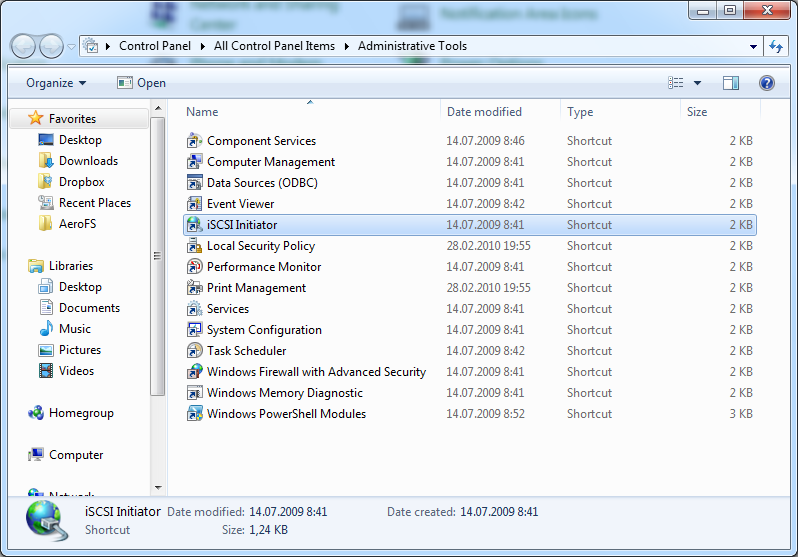This screenshot has width=798, height=557.
Task: Open the Documents library
Action: tap(79, 308)
